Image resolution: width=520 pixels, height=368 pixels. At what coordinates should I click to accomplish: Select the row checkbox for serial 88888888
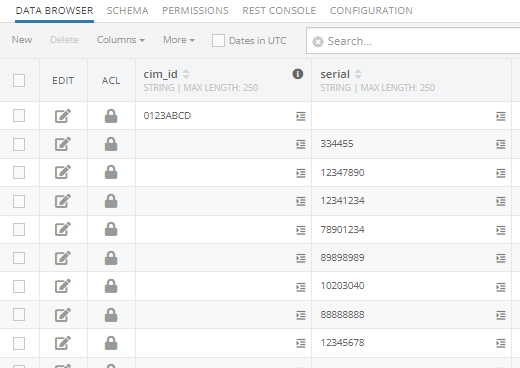19,314
